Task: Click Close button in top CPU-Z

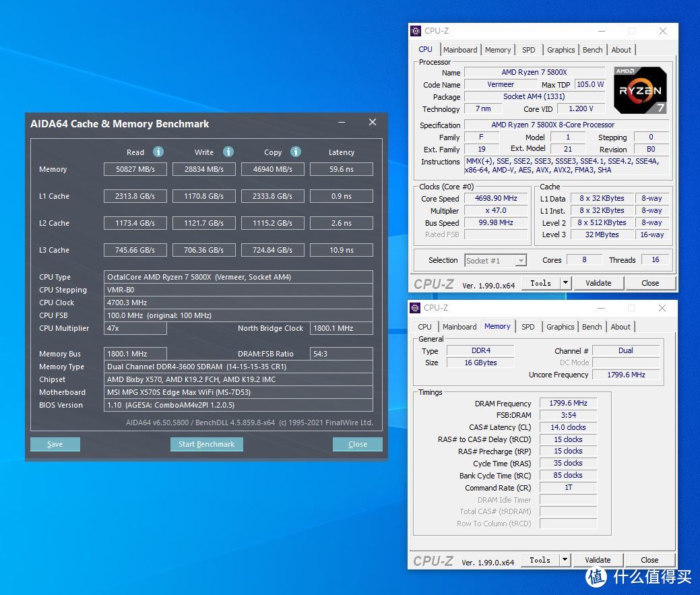Action: click(x=650, y=282)
